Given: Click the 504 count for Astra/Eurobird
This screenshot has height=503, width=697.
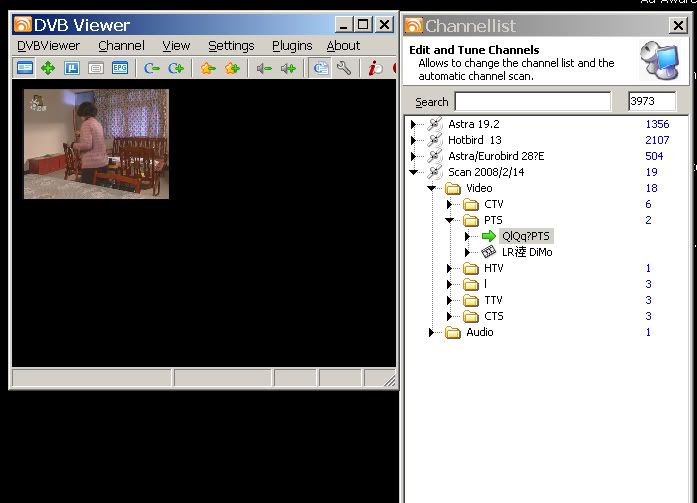Looking at the screenshot, I should pyautogui.click(x=654, y=156).
